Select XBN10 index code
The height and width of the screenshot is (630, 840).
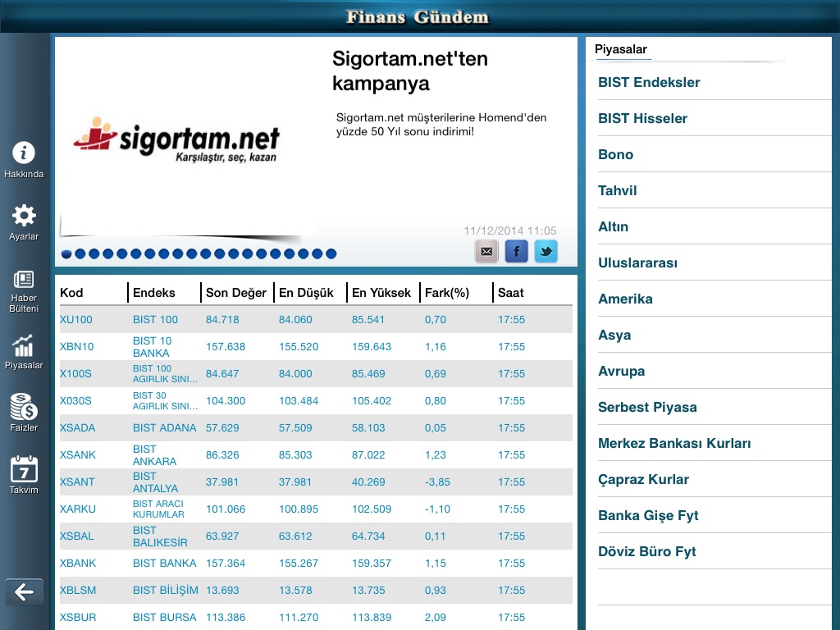coord(76,347)
